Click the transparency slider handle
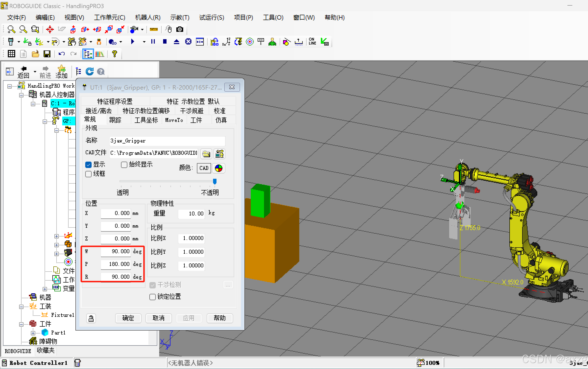Screen dimensions: 588x369 pos(215,181)
